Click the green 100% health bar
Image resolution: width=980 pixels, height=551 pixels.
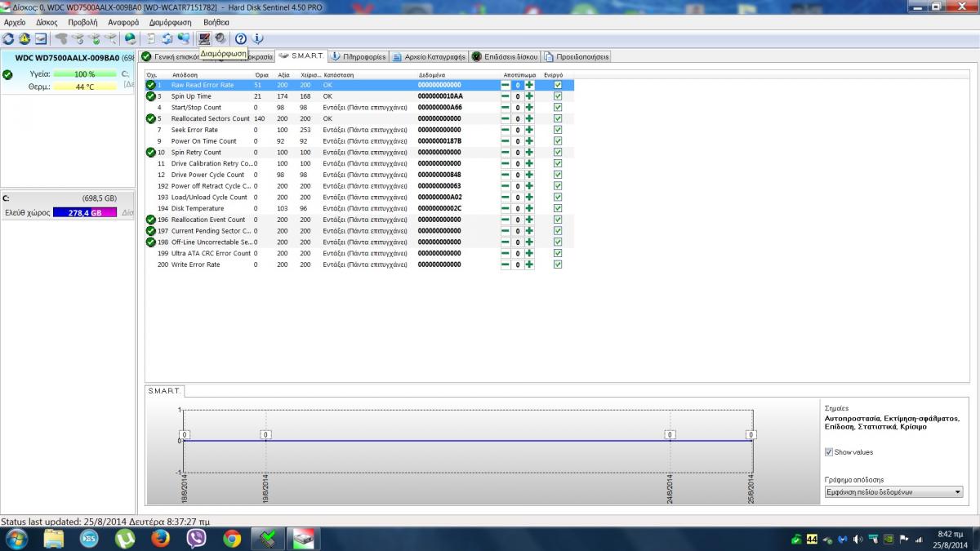tap(85, 74)
